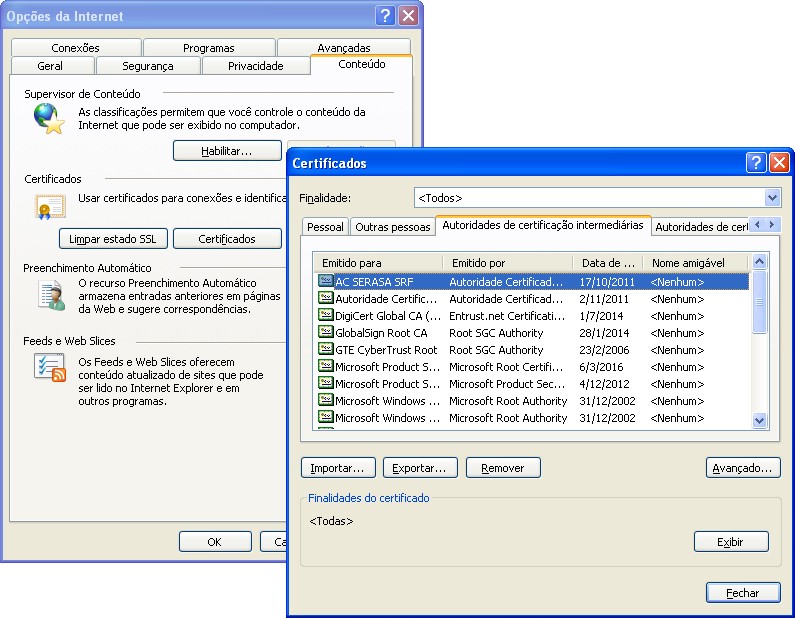The width and height of the screenshot is (795, 618).
Task: Click the certificate list scroll up arrow
Action: tap(759, 262)
